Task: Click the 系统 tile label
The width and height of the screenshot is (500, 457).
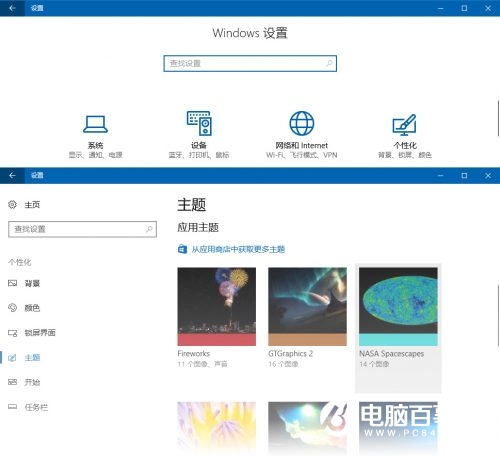Action: 95,145
